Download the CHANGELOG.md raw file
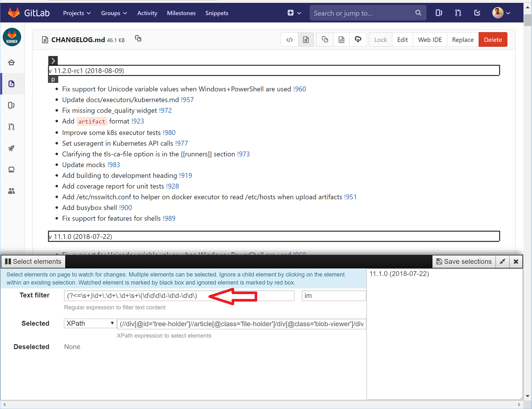Viewport: 532px width, 409px height. pos(358,39)
